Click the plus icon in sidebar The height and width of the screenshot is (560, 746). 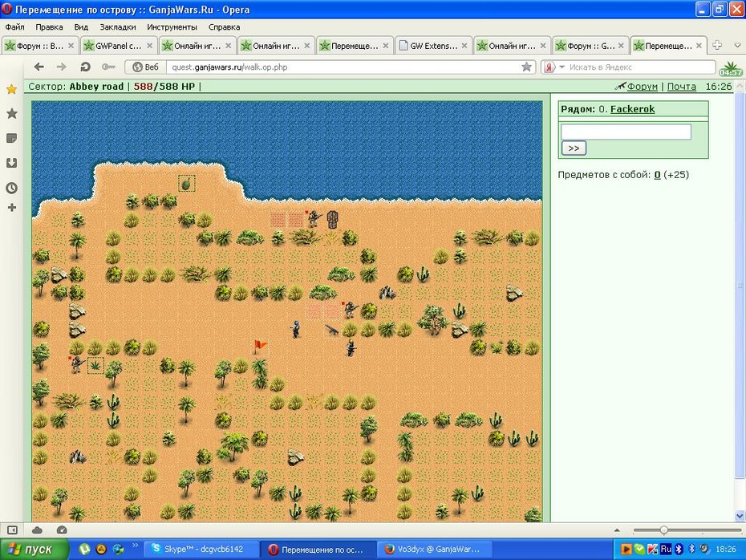click(12, 208)
